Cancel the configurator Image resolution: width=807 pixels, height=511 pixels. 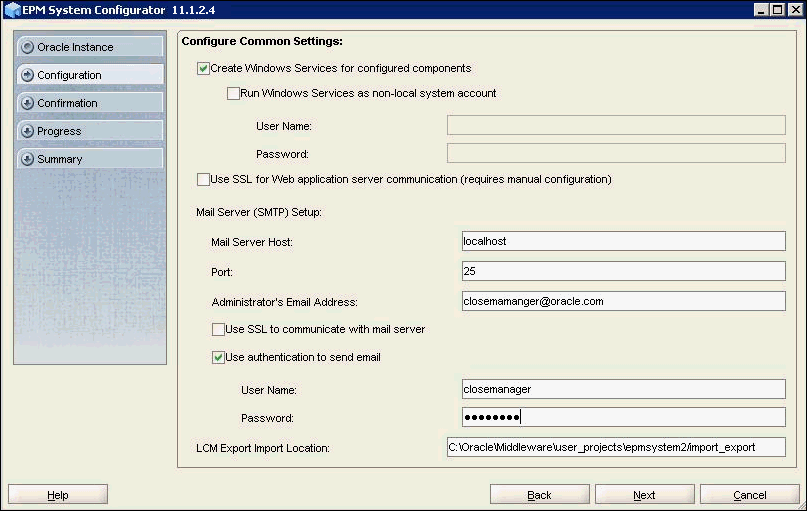[x=749, y=495]
